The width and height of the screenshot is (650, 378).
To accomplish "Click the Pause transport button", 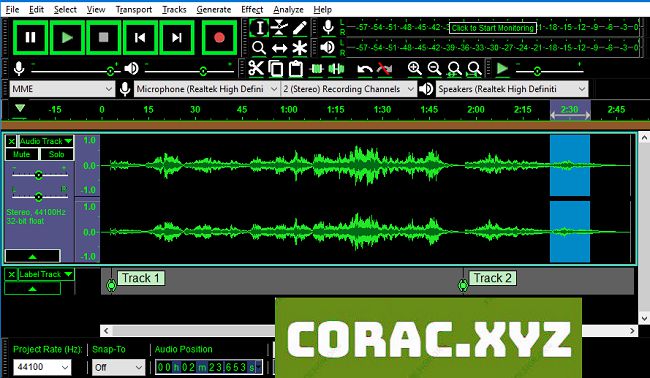I will tap(30, 38).
